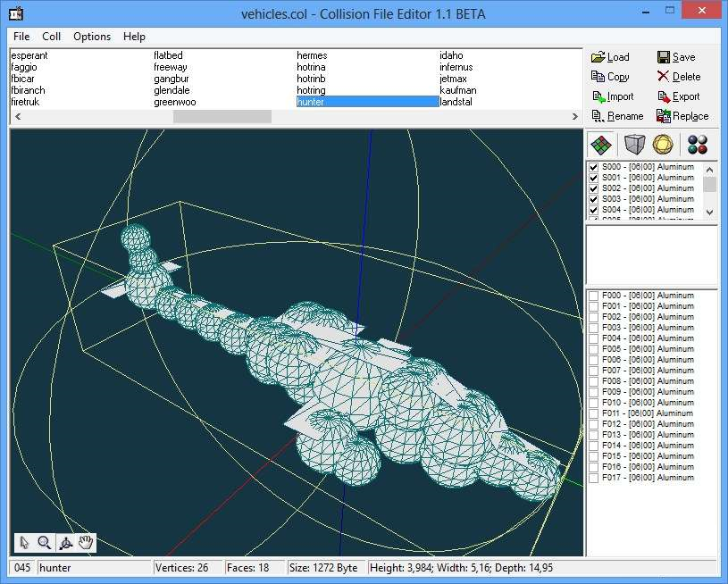728x584 pixels.
Task: Click the Delete button
Action: [x=679, y=77]
